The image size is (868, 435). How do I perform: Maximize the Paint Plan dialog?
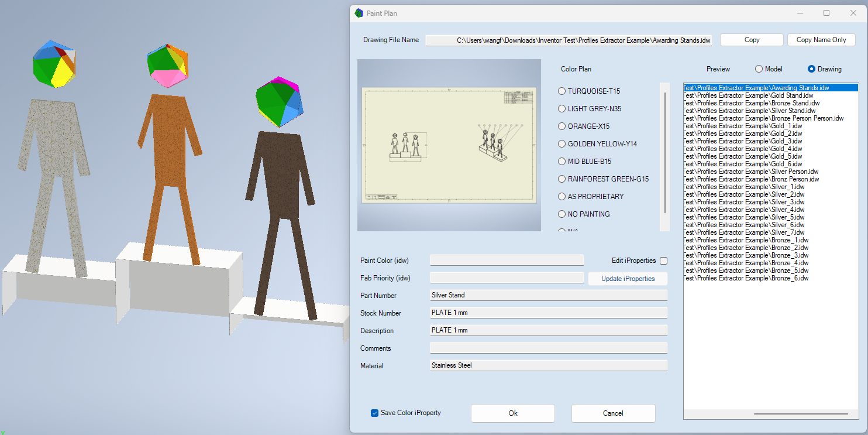tap(826, 13)
